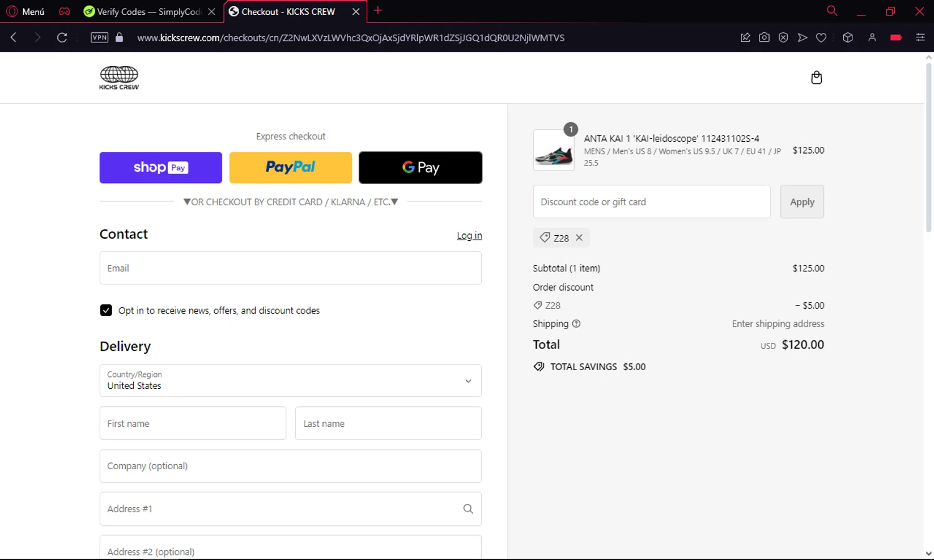934x560 pixels.
Task: Click the padlock site security icon
Action: click(x=120, y=37)
